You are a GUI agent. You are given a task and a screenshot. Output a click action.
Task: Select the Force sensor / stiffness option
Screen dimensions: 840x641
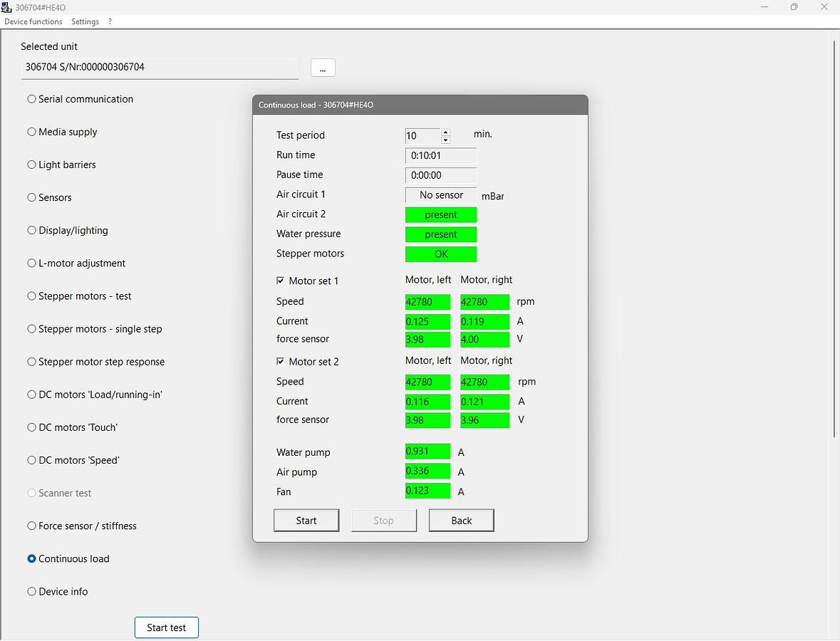click(x=31, y=526)
